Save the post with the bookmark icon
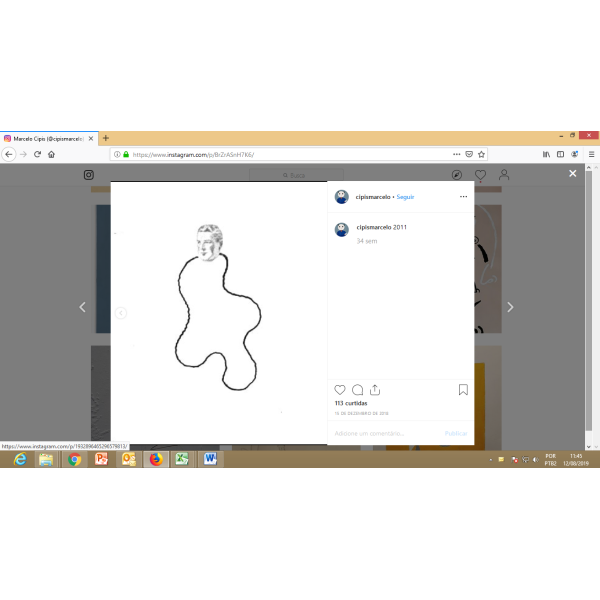The height and width of the screenshot is (600, 600). [x=463, y=390]
